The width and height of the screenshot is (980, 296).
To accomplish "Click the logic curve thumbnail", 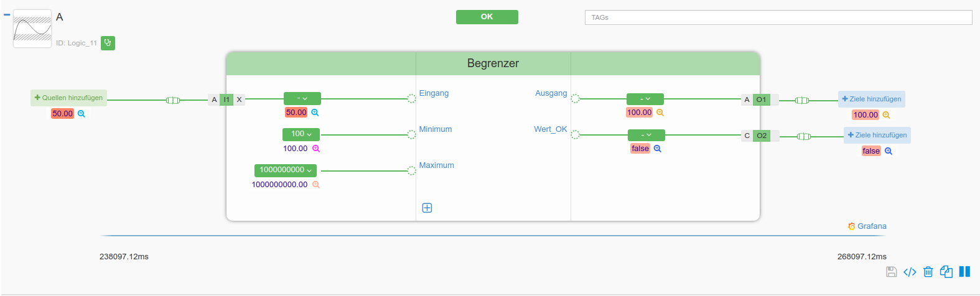I will pos(32,29).
